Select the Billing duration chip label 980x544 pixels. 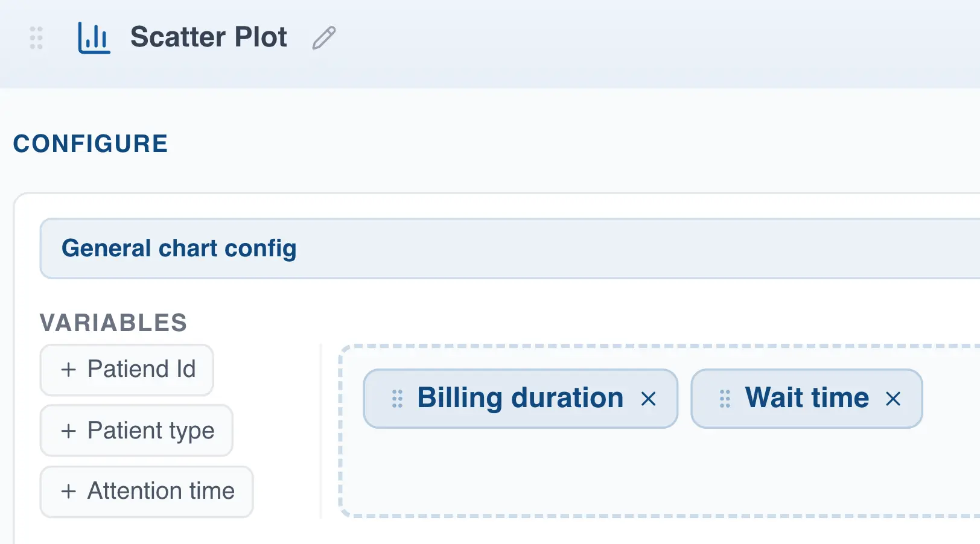click(x=520, y=398)
